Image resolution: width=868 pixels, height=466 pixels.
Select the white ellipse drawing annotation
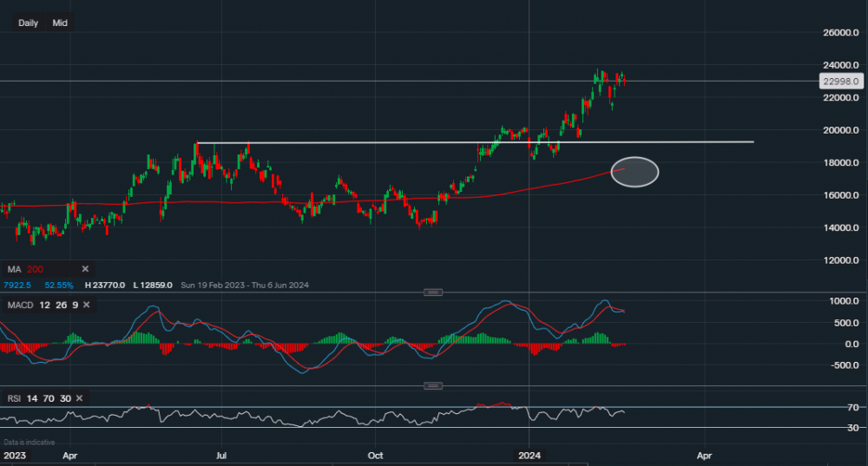click(635, 171)
